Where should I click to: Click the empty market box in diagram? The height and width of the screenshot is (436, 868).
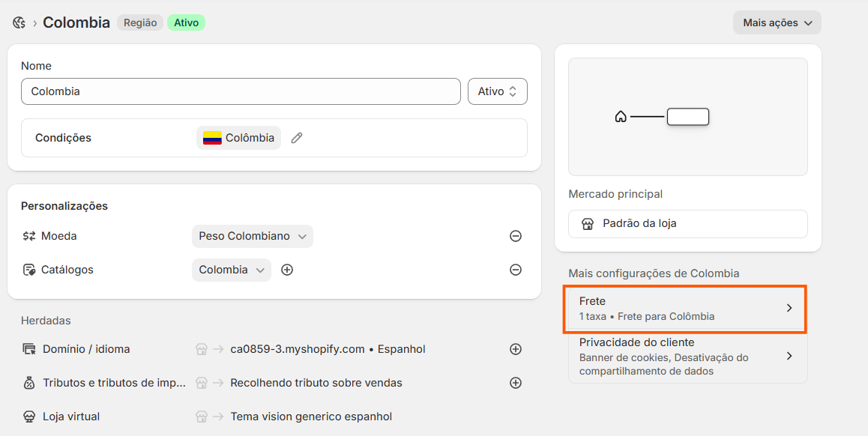(x=687, y=117)
